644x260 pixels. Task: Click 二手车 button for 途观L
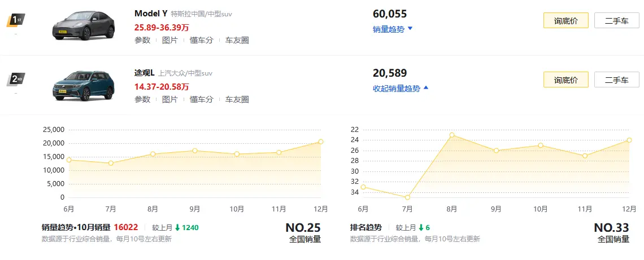point(616,80)
